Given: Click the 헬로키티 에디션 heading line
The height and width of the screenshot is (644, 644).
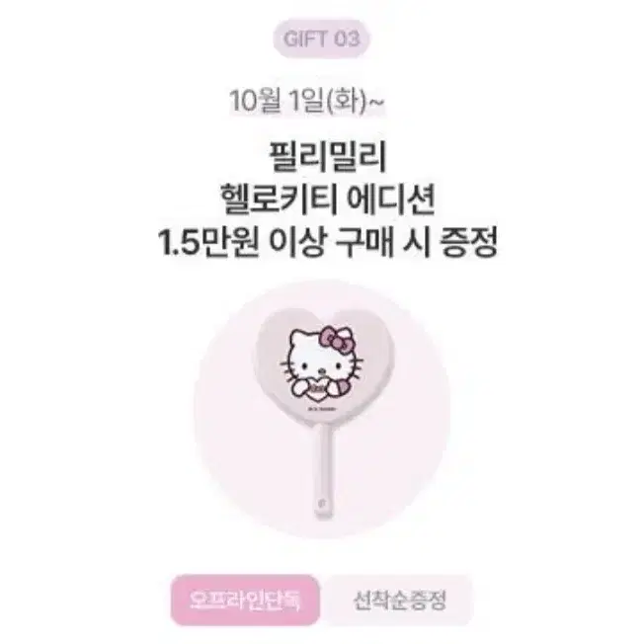Looking at the screenshot, I should (x=328, y=201).
